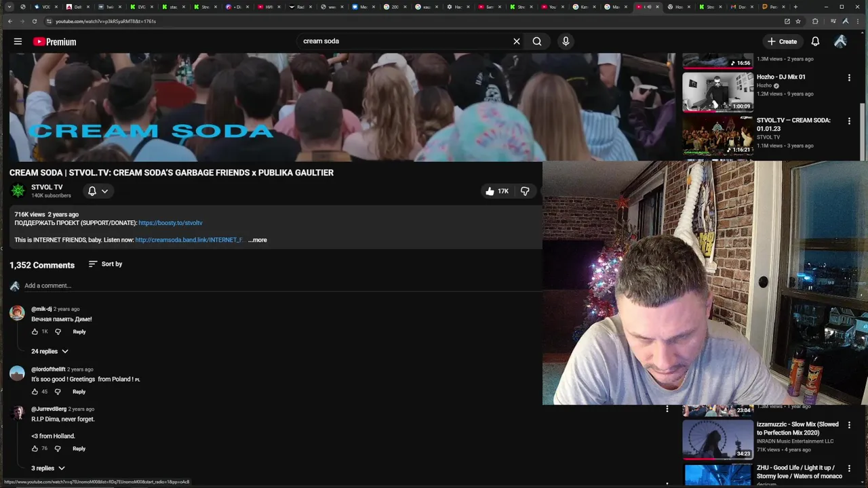
Task: Open creamsoda.band.link INTERNET FRIENDS link
Action: pos(189,240)
